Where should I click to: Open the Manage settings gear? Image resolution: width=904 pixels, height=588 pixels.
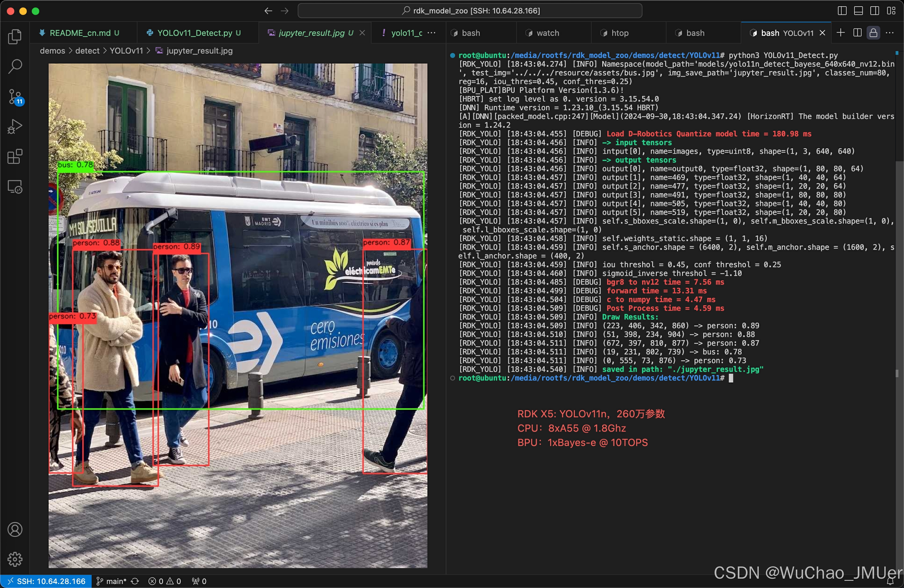pyautogui.click(x=15, y=559)
